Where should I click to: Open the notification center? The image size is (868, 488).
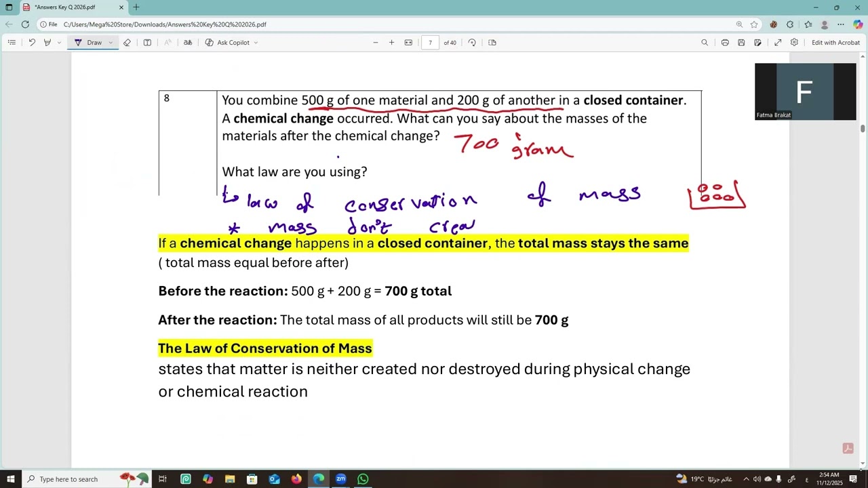pos(853,479)
